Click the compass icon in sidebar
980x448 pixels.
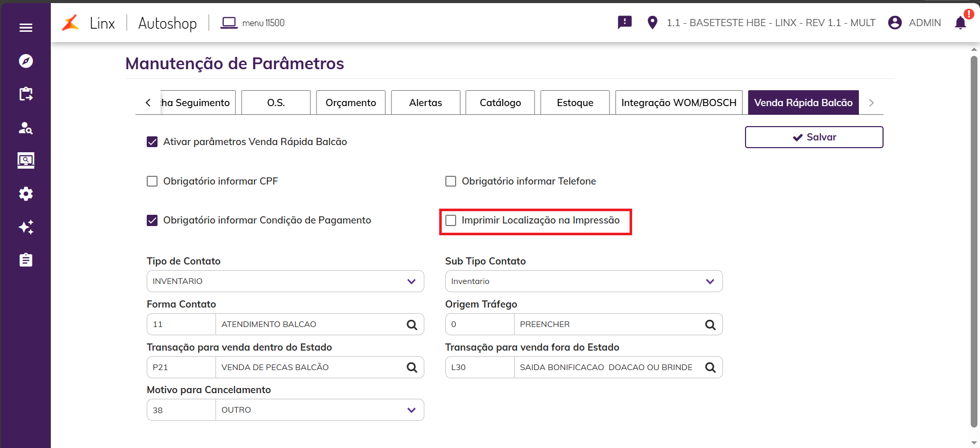point(26,61)
